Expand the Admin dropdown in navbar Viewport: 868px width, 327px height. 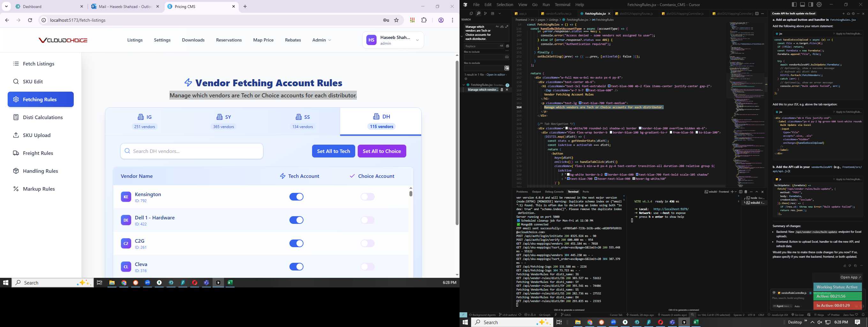tap(321, 40)
